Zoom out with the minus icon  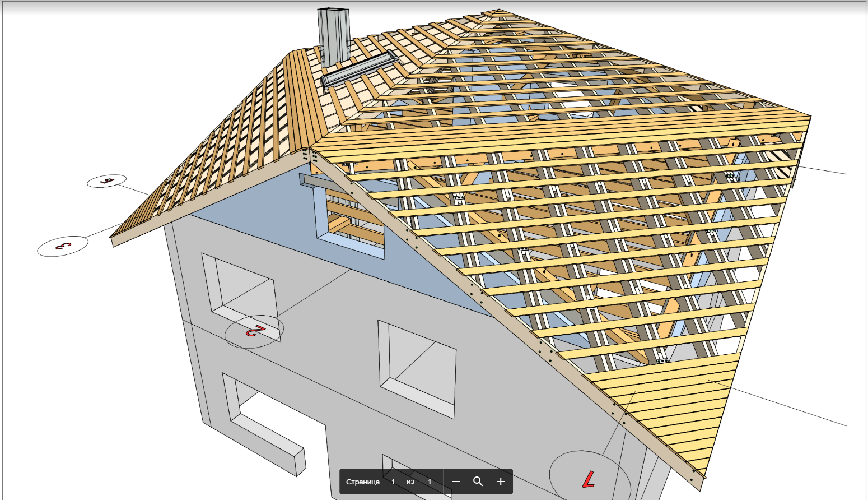456,482
